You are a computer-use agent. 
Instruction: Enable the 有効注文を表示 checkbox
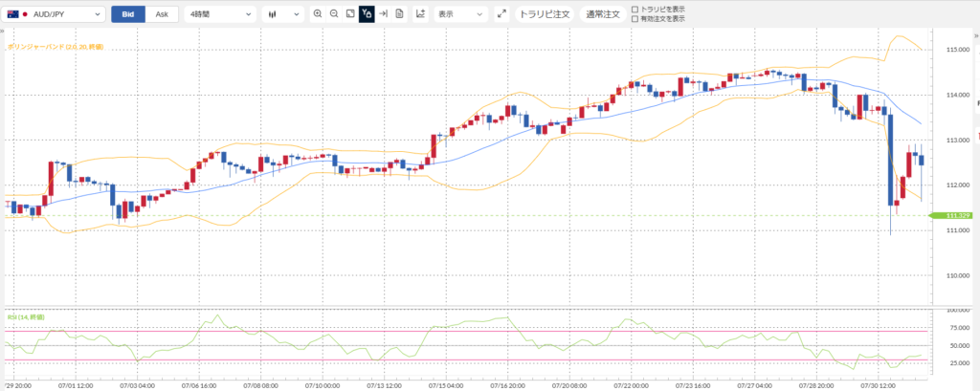pos(635,19)
